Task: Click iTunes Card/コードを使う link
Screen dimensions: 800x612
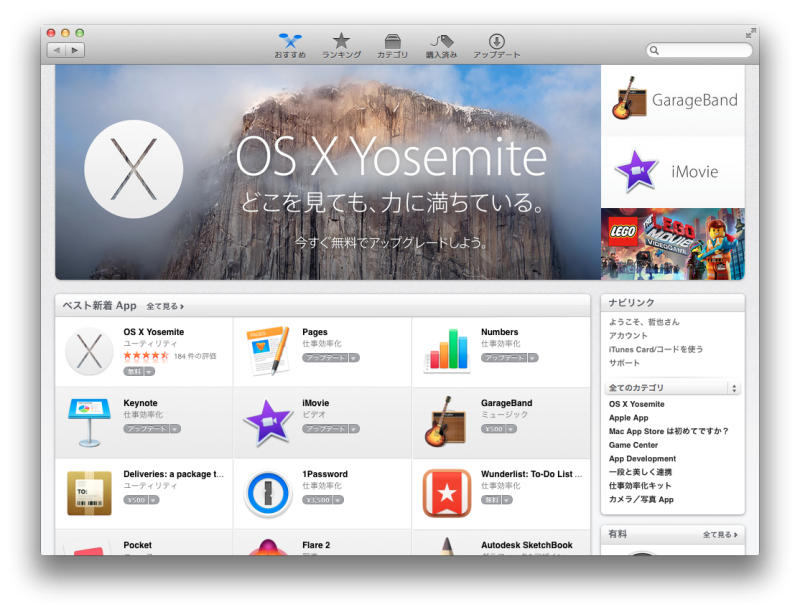Action: click(x=656, y=349)
